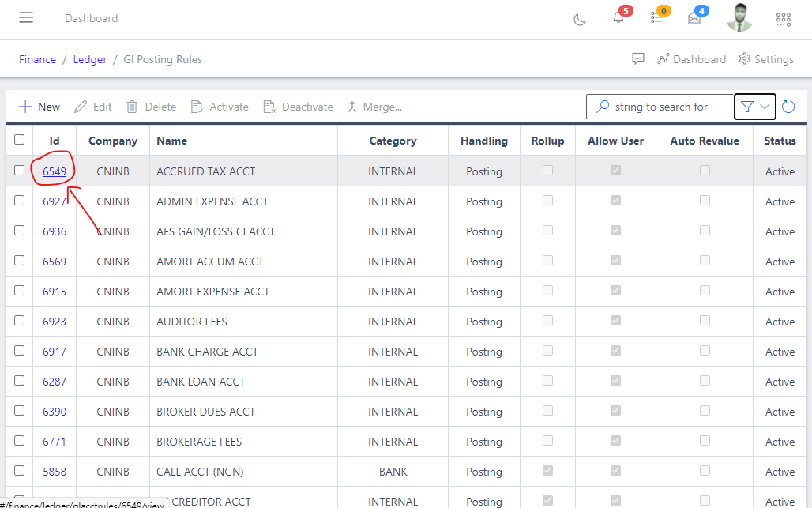
Task: Click the refresh icon beside the filter
Action: (x=788, y=107)
